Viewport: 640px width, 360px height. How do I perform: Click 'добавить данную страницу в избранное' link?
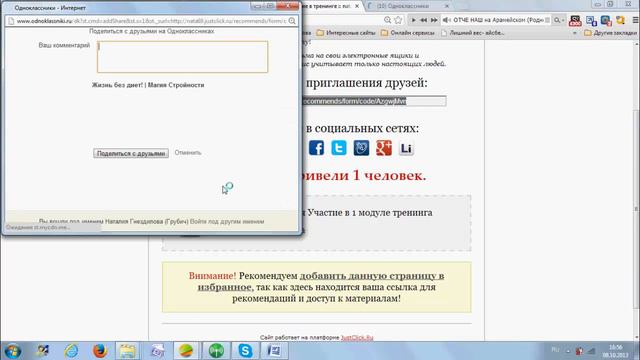321,281
